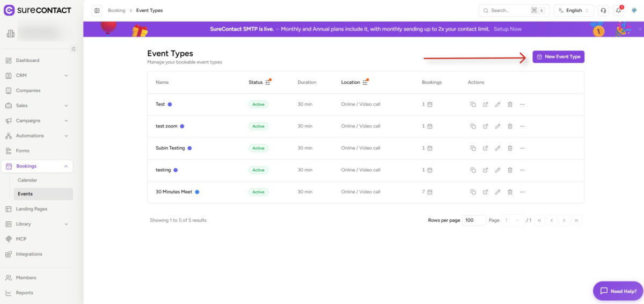Select Events under Bookings
Image resolution: width=644 pixels, height=304 pixels.
43,194
